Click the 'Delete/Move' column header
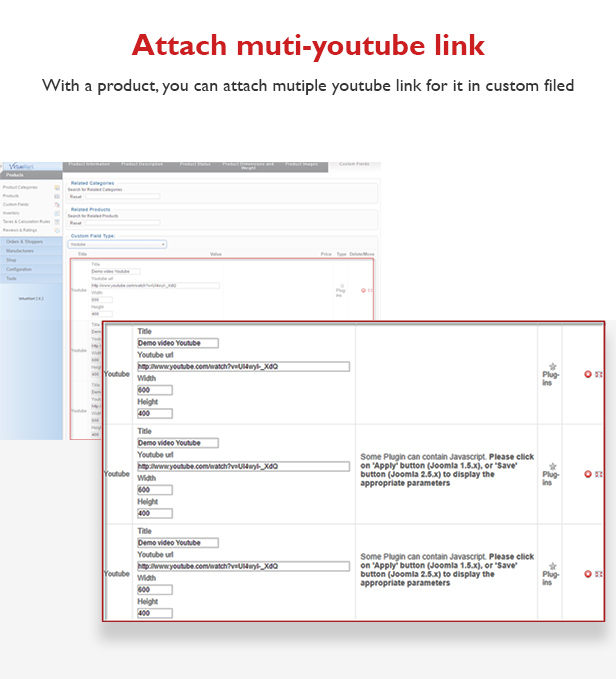This screenshot has height=679, width=616. click(362, 254)
